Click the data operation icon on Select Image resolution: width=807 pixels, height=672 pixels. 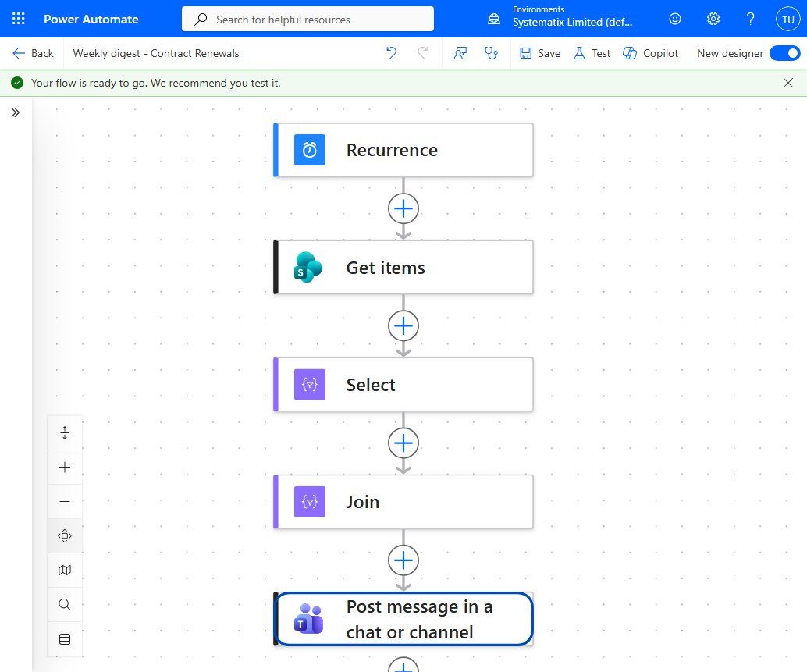[x=309, y=384]
